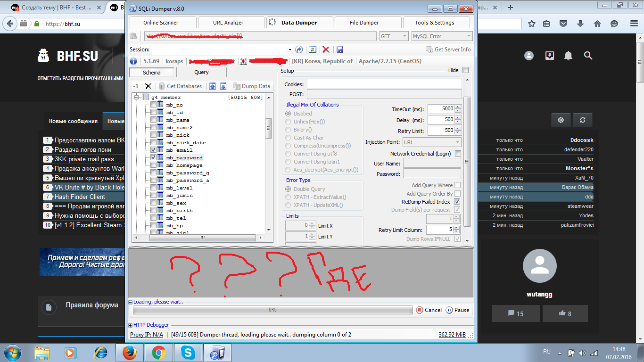Image resolution: width=644 pixels, height=362 pixels.
Task: Open the Firefox downloads arrow icon
Action: (580, 24)
